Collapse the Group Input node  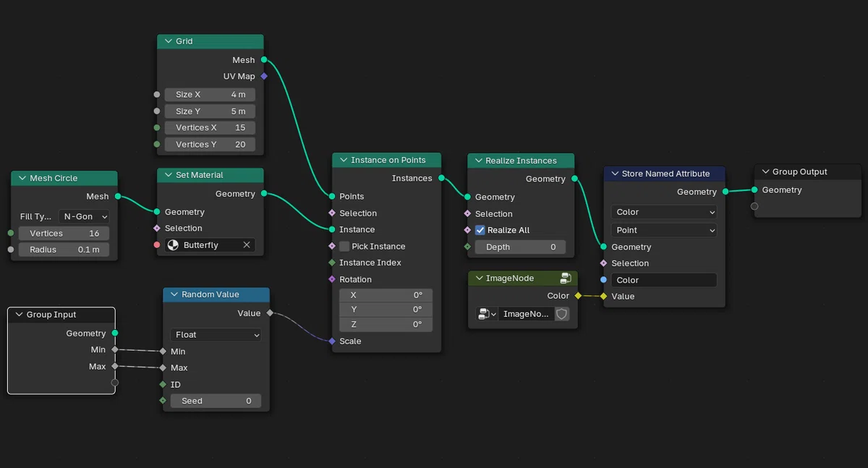[x=19, y=315]
